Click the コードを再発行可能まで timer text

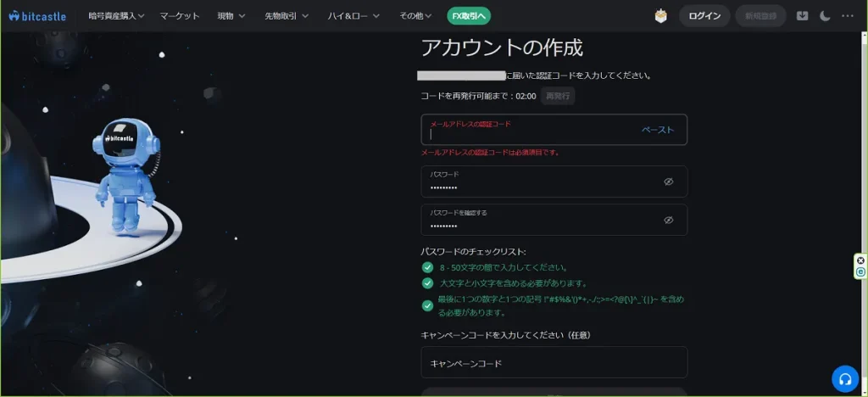(478, 96)
